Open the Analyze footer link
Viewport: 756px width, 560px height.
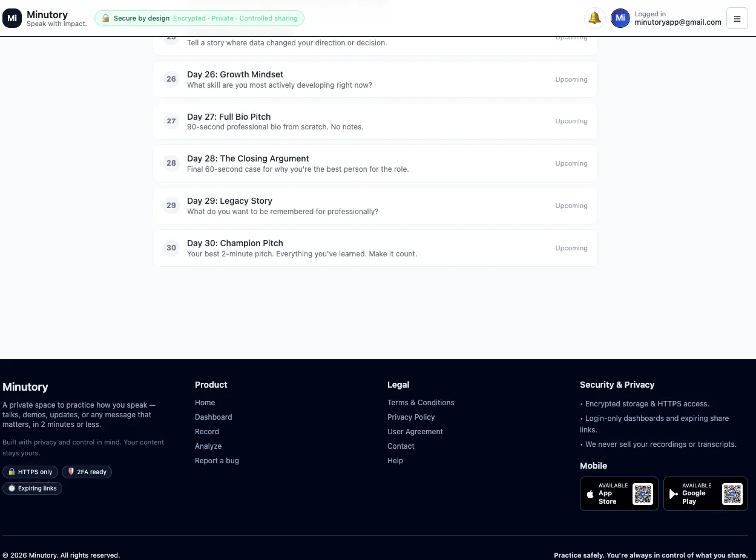click(208, 446)
